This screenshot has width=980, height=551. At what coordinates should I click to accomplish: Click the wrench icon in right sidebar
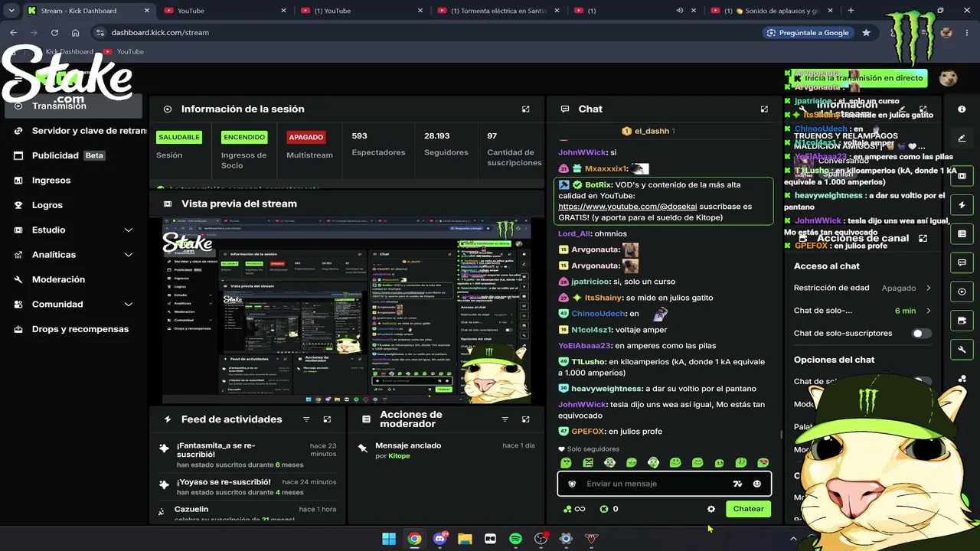pos(962,350)
